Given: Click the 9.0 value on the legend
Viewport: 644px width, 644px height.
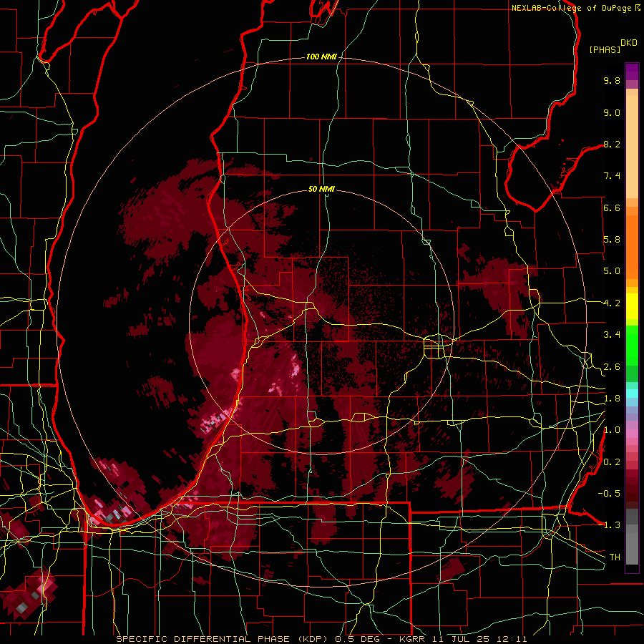Looking at the screenshot, I should click(612, 112).
